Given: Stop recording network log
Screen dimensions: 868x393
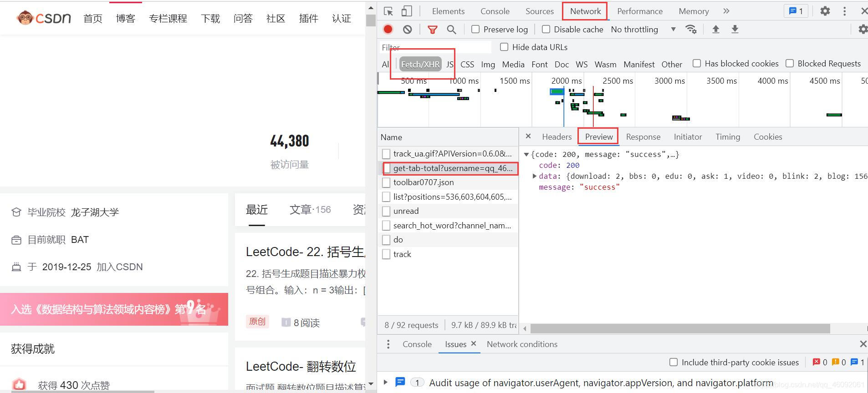Looking at the screenshot, I should tap(388, 30).
